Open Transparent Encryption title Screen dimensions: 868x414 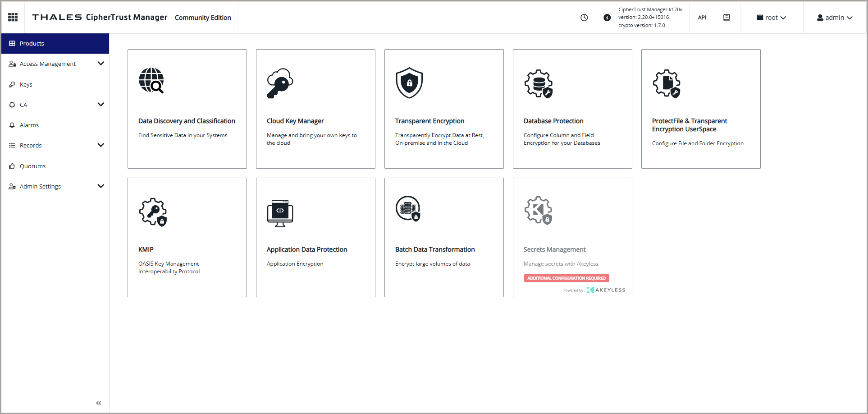point(429,121)
